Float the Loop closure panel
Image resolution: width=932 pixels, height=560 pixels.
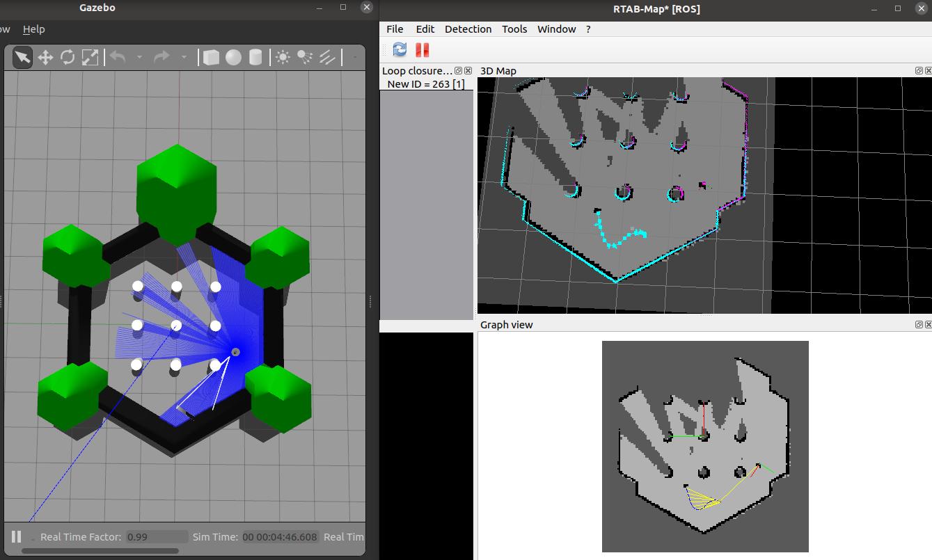tap(458, 71)
